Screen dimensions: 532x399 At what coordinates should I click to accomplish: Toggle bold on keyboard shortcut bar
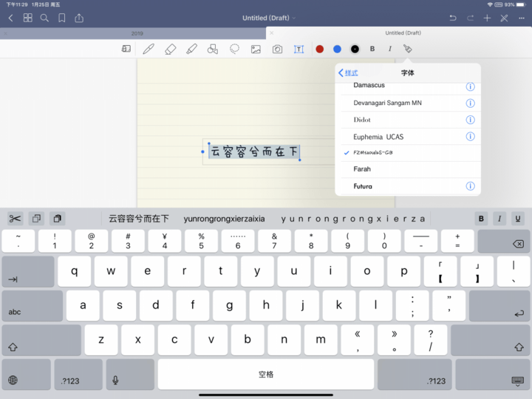tap(481, 219)
